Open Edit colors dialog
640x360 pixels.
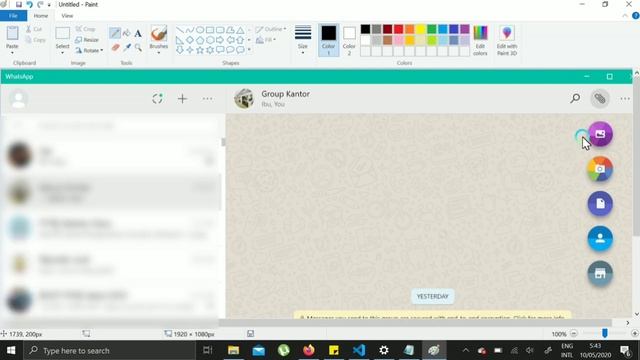point(480,40)
